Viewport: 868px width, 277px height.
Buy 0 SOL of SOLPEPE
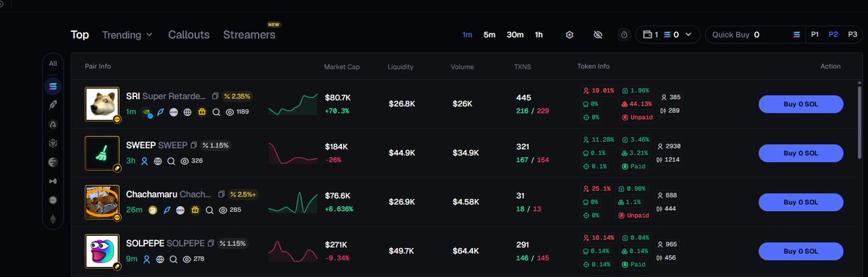click(x=801, y=252)
